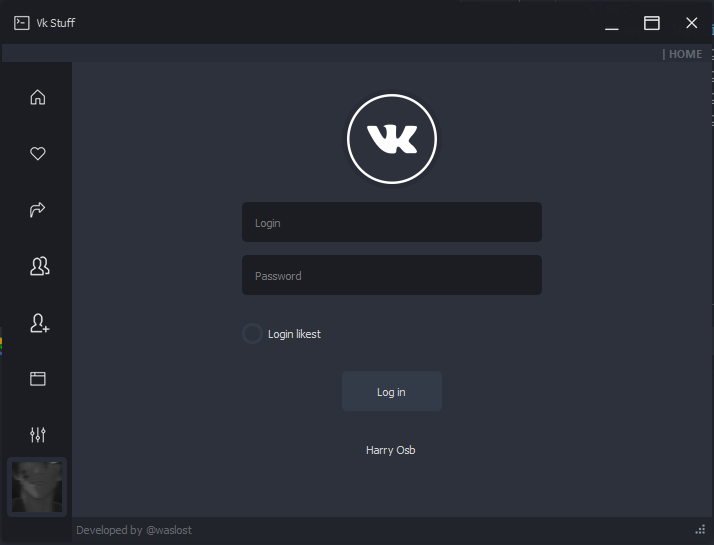This screenshot has height=545, width=714.
Task: Open the Settings sliders icon
Action: 38,435
